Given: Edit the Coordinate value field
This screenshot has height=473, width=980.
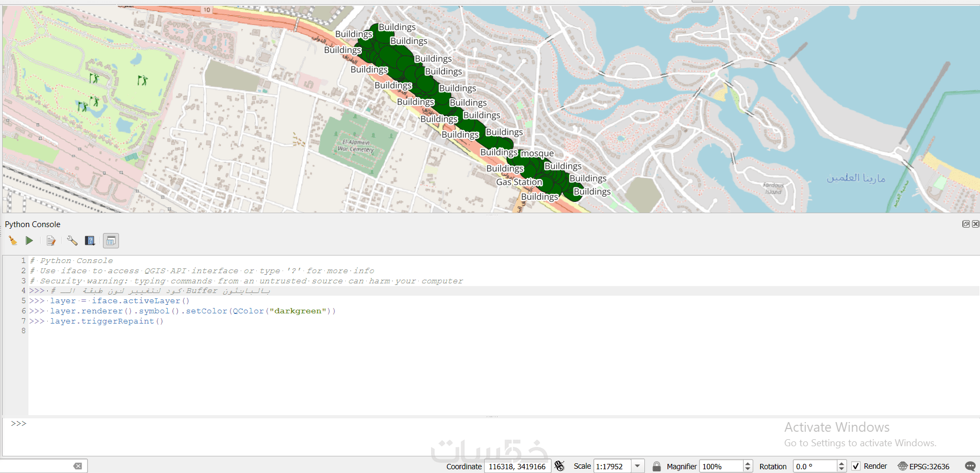Looking at the screenshot, I should pos(517,467).
